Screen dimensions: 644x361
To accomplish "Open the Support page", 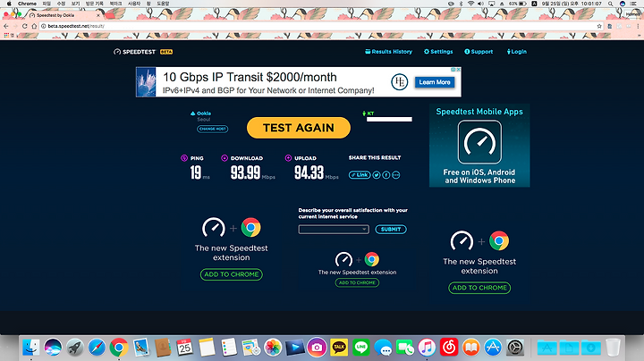I will tap(479, 52).
